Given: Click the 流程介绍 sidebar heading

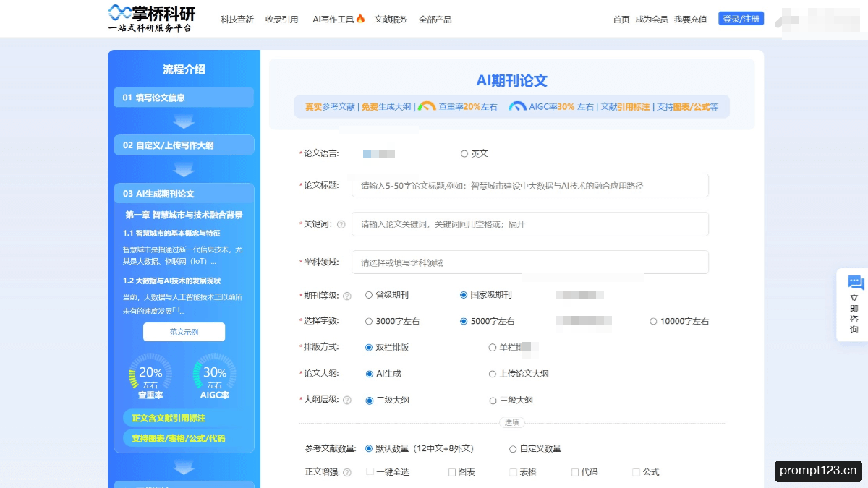Looking at the screenshot, I should [184, 69].
